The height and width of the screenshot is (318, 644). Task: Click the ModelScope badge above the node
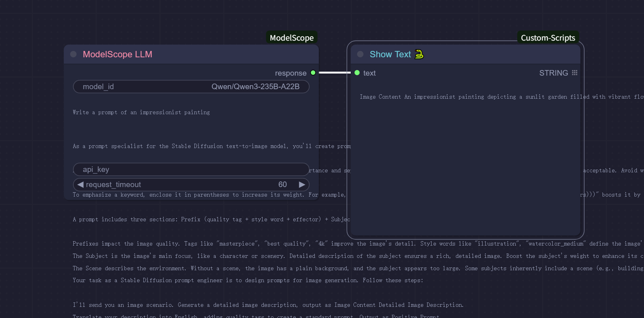292,38
